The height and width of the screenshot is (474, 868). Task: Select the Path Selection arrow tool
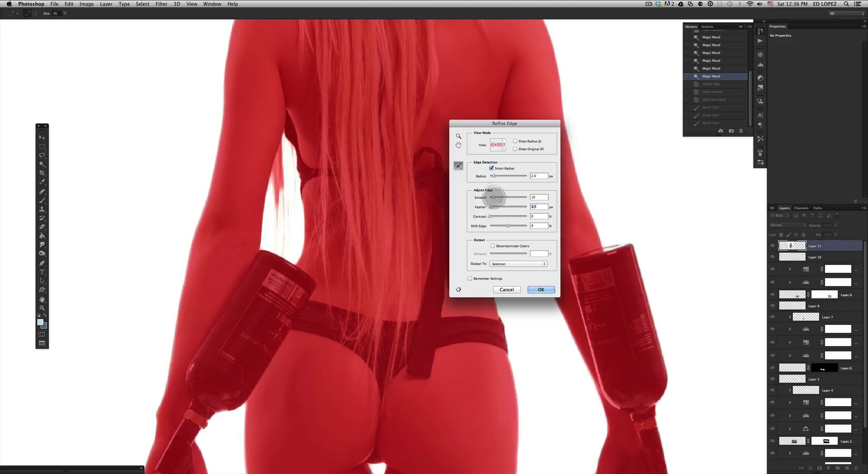(x=42, y=281)
